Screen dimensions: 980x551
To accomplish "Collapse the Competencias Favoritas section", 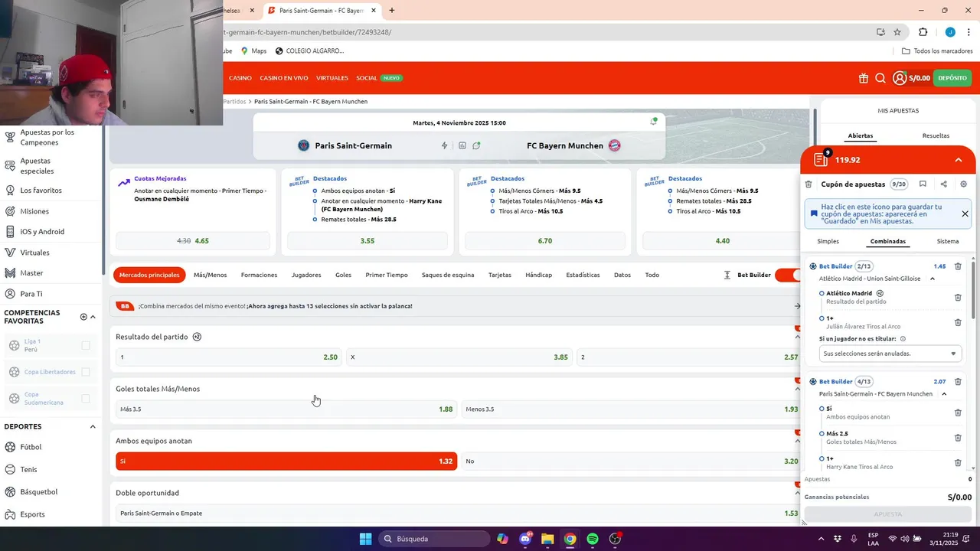I will (x=93, y=317).
